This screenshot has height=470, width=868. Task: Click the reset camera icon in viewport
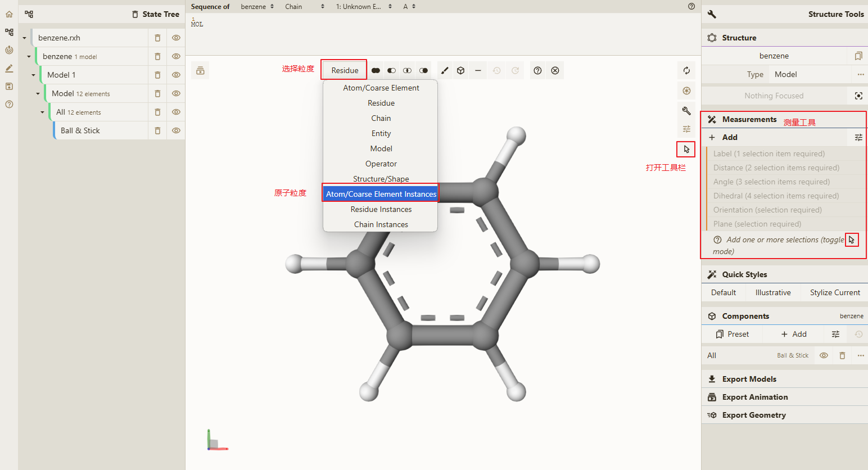coord(686,70)
